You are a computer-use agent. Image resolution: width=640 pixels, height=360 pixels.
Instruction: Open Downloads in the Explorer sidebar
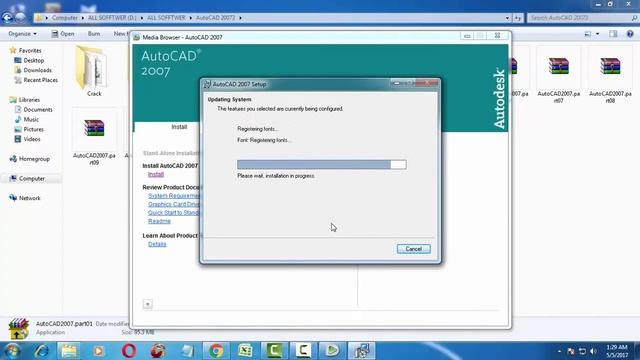[33, 70]
